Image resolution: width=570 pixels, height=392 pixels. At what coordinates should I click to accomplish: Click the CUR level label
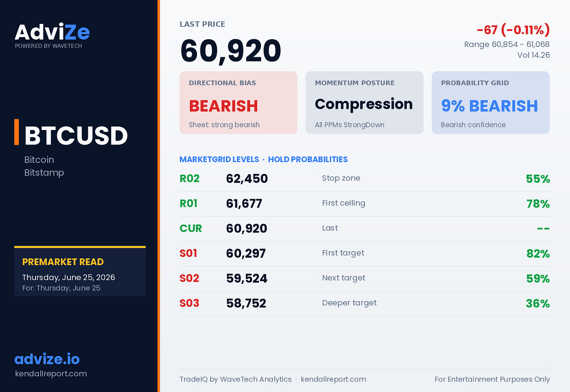tap(191, 229)
